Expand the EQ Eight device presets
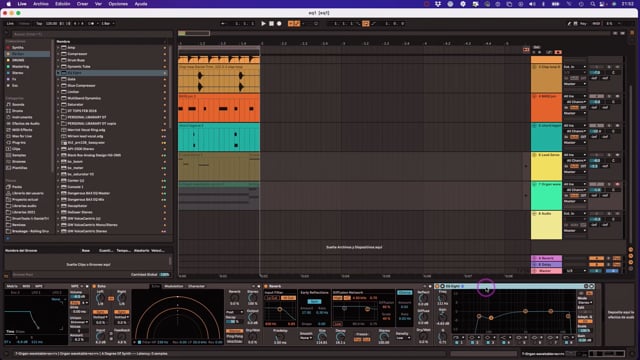640x360 pixels. pos(58,73)
